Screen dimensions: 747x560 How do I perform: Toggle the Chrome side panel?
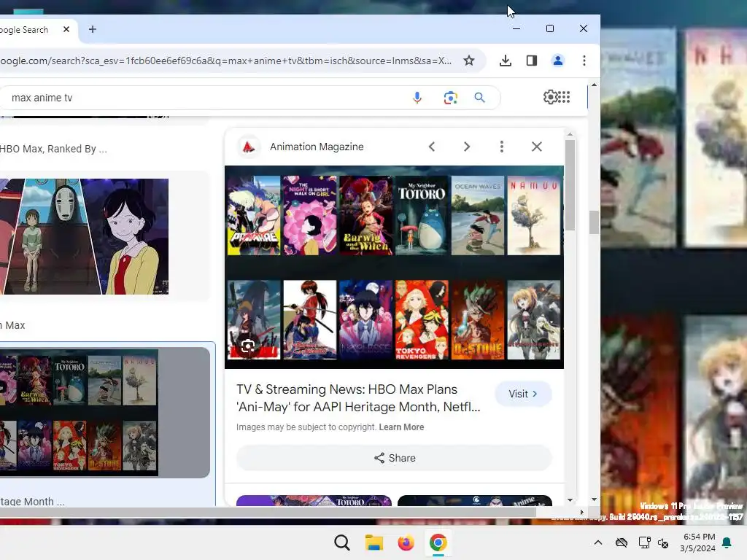[532, 61]
